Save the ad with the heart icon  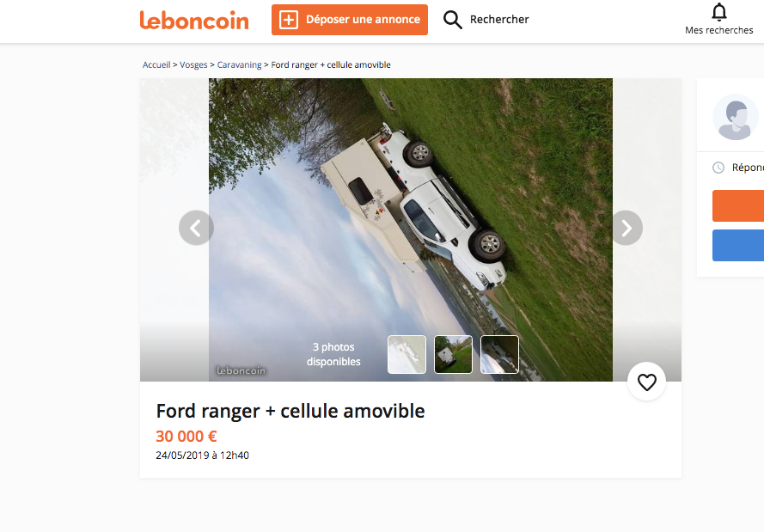(646, 382)
